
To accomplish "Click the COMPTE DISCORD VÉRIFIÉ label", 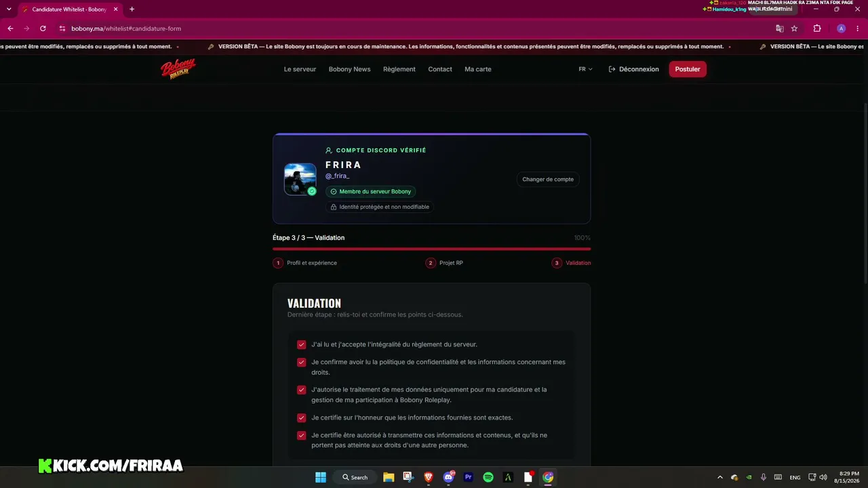I will [x=376, y=150].
